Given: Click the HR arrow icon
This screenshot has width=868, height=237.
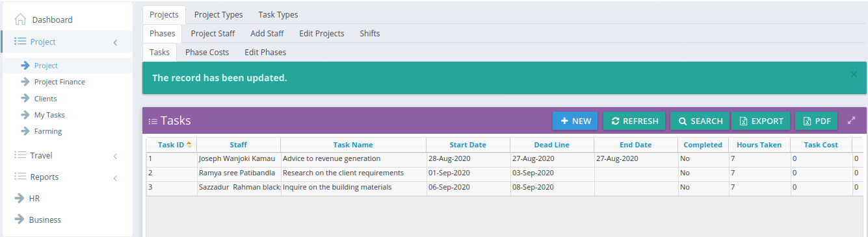Looking at the screenshot, I should pyautogui.click(x=20, y=198).
